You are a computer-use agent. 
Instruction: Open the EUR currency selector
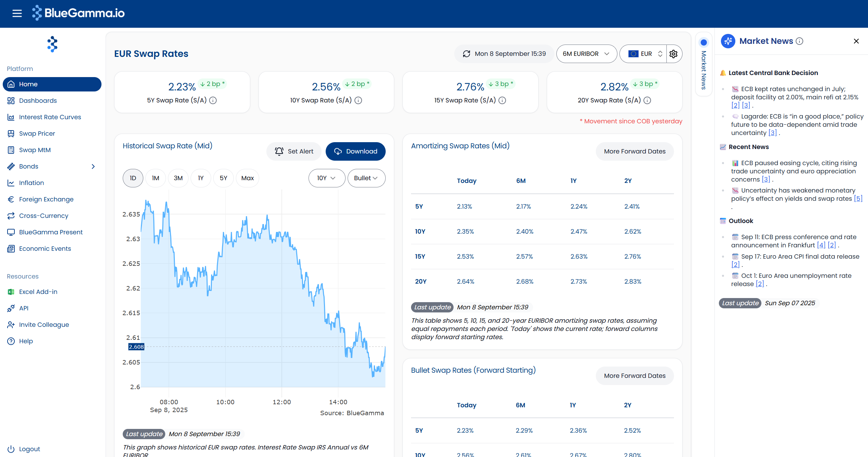(643, 54)
